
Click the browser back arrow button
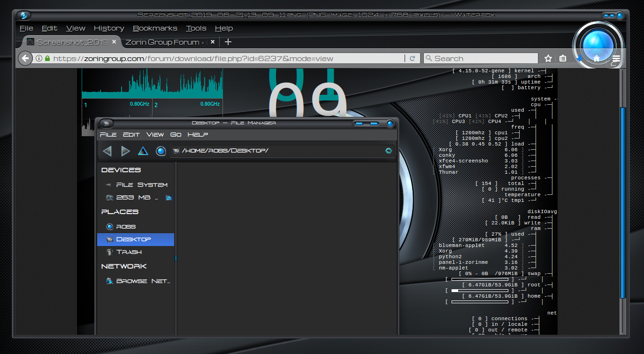tap(25, 58)
